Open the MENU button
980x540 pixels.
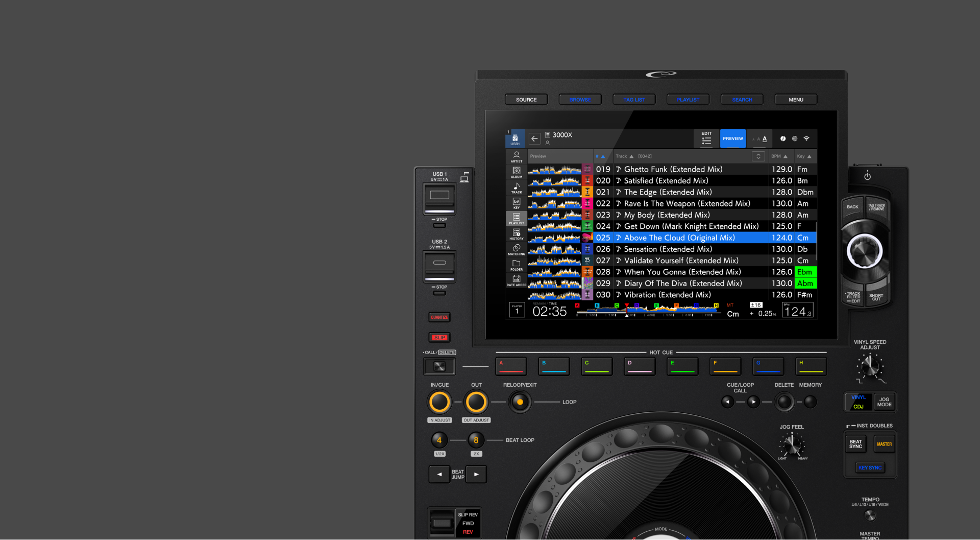796,100
